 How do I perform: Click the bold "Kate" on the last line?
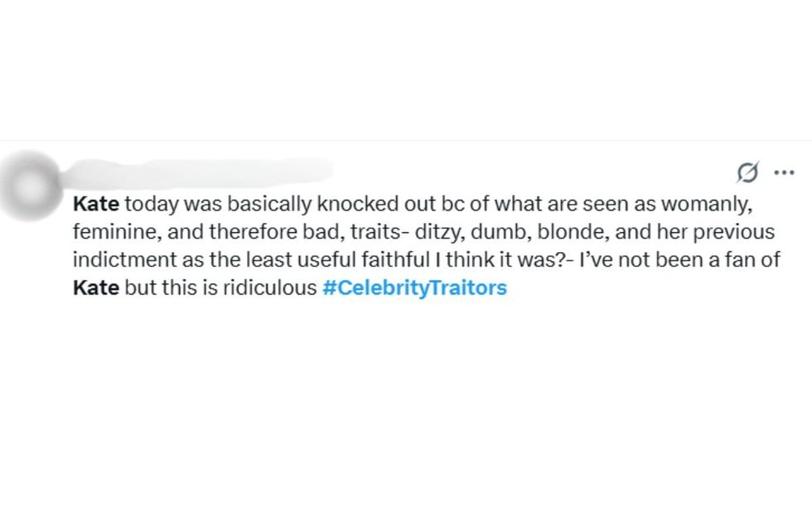pos(96,289)
